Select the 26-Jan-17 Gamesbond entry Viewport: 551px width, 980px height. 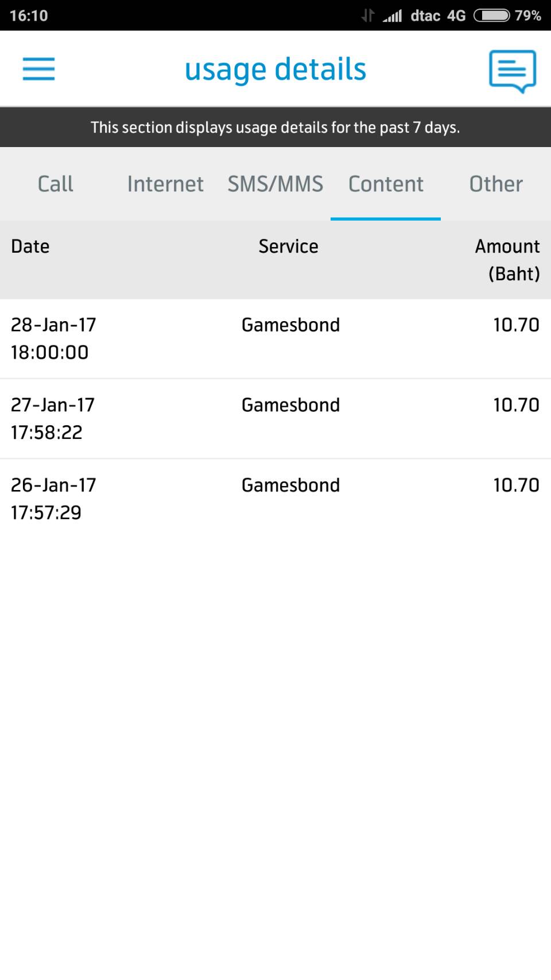click(x=275, y=498)
